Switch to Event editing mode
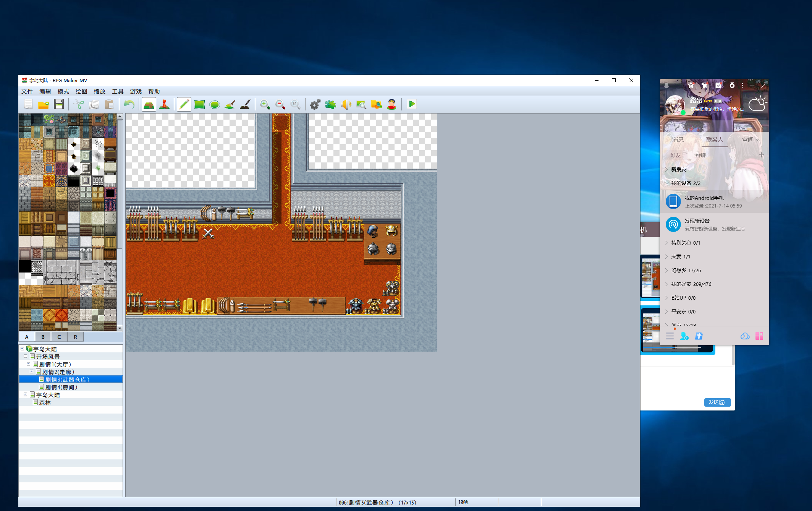 click(x=164, y=104)
